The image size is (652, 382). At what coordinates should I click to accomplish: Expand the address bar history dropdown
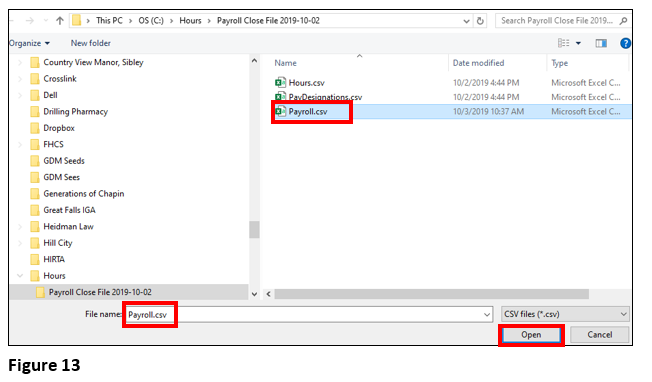466,21
